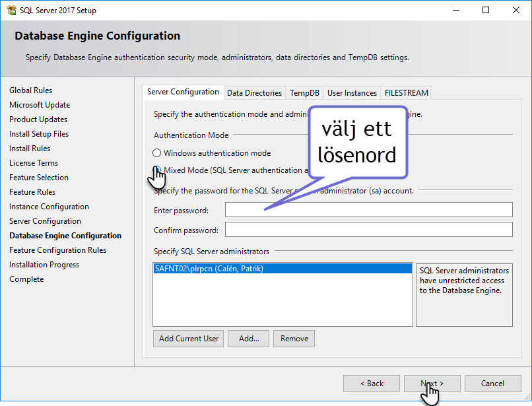Open the FILESTREAM tab
Image resolution: width=532 pixels, height=406 pixels.
tap(406, 93)
